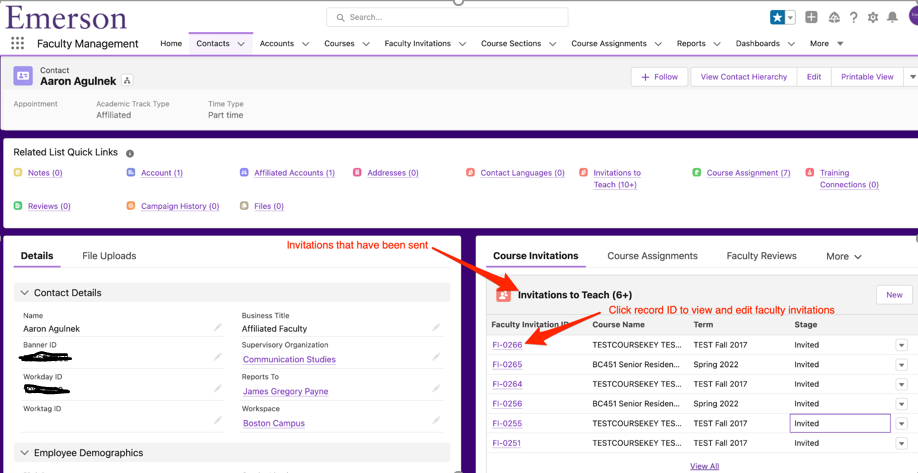
Task: Open the Boston Campus workspace link
Action: 274,423
